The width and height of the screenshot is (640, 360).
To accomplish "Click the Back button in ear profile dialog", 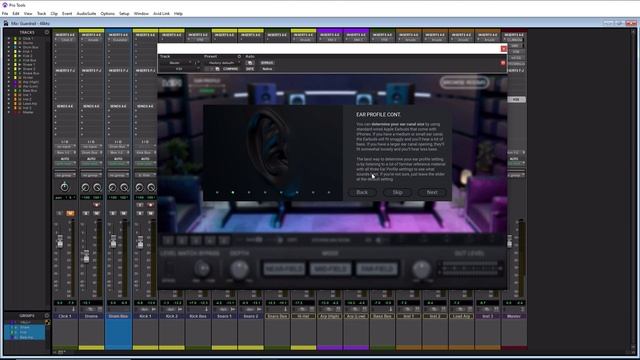I will click(x=362, y=192).
